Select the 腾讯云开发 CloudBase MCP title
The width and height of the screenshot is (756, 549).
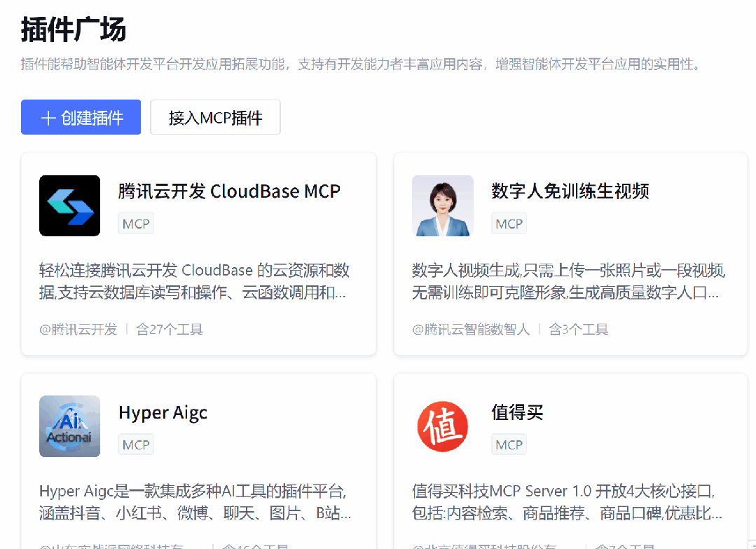229,191
